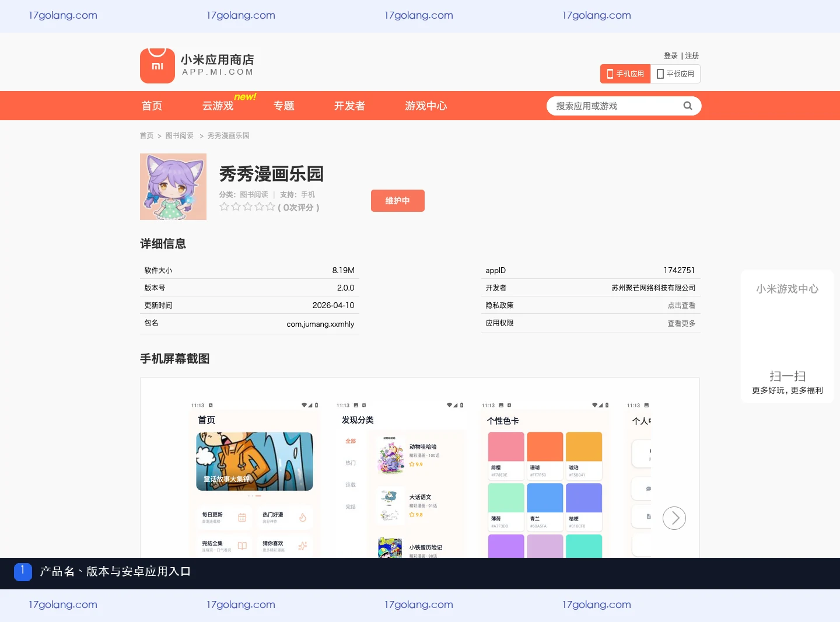Click the 热门好漫 flame icon in screenshot
The height and width of the screenshot is (622, 840).
[x=303, y=518]
